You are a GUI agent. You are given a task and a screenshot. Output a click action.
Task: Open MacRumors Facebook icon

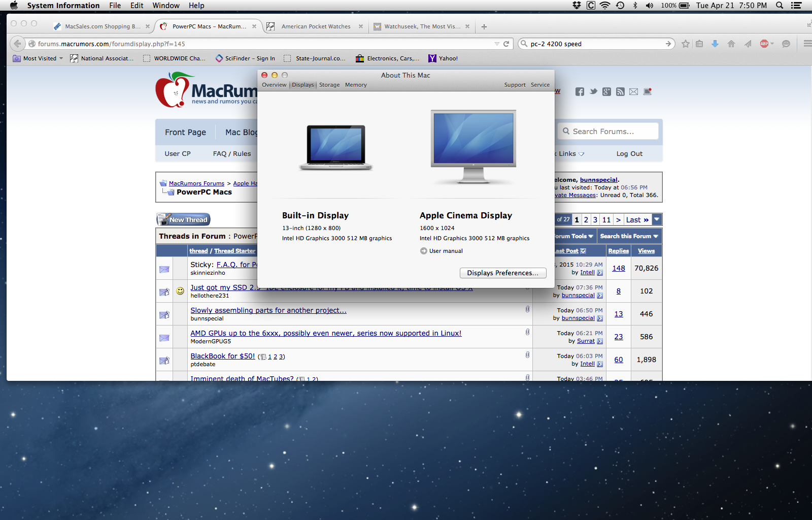click(580, 92)
